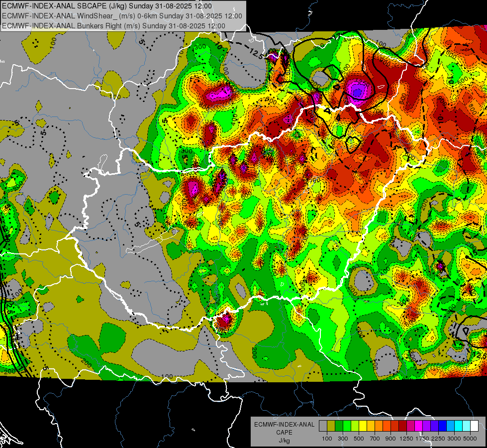487x448 pixels.
Task: Click the amber swatch left of the 700 tick
Action: (371, 426)
